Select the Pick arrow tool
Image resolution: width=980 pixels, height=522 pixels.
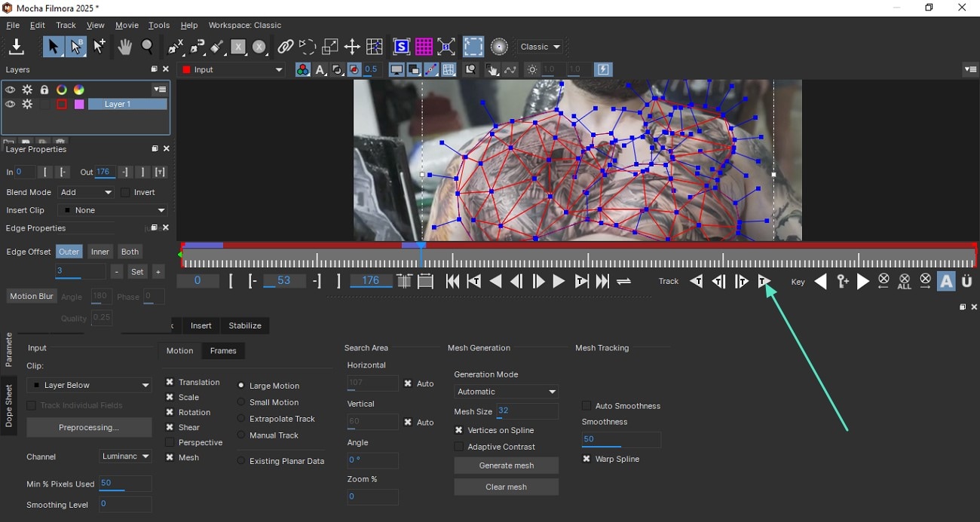coord(53,47)
